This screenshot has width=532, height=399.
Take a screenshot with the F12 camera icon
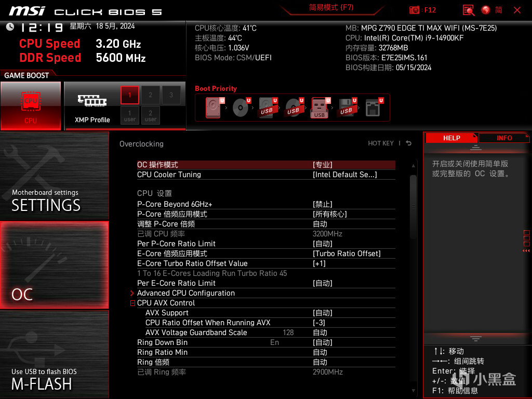(414, 10)
